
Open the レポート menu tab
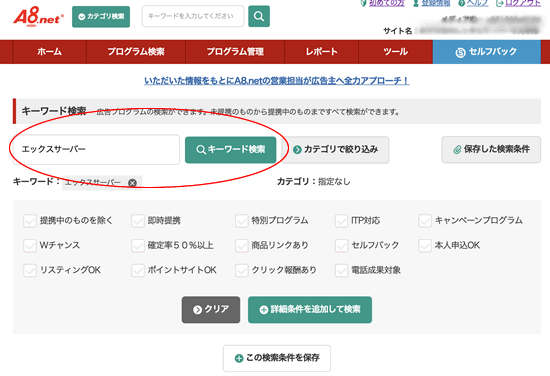pyautogui.click(x=321, y=52)
